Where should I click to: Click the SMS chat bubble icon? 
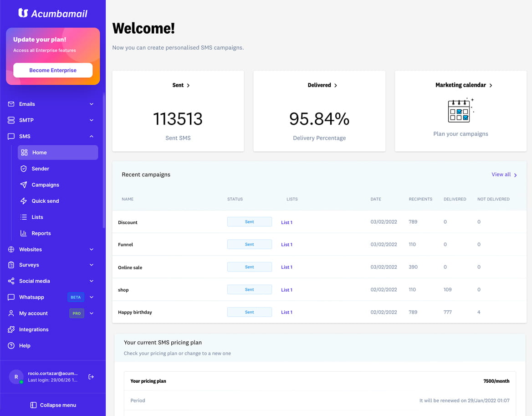(11, 136)
